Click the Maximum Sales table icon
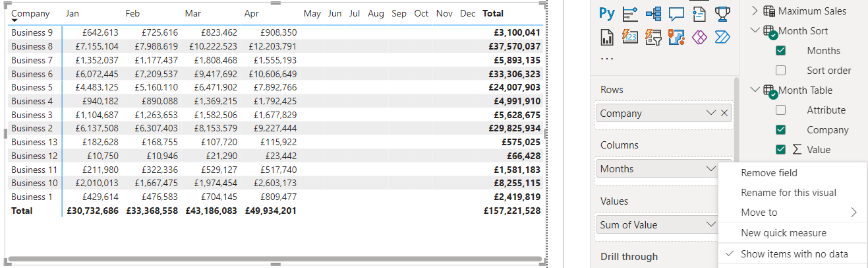Viewport: 868px width, 268px height. 769,11
